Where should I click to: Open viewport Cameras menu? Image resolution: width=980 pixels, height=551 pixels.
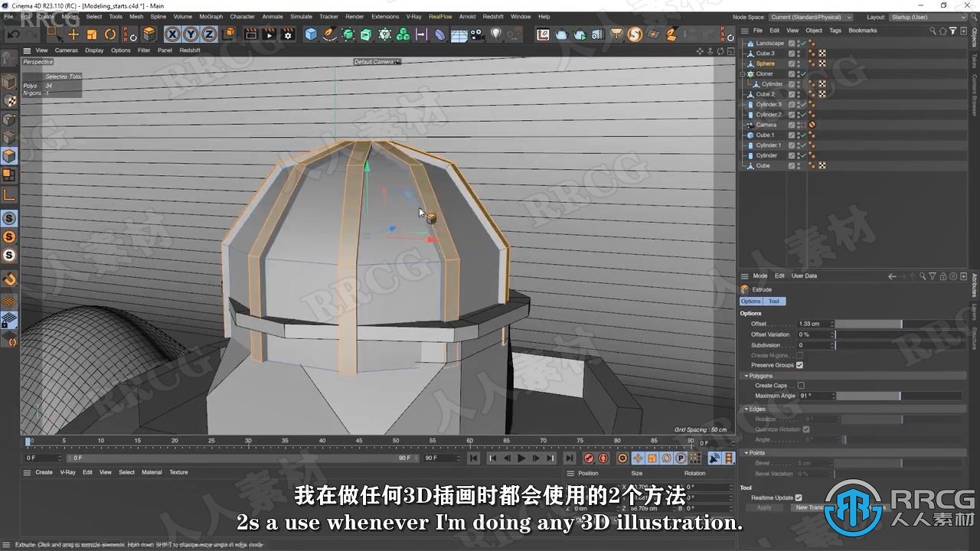[x=67, y=51]
